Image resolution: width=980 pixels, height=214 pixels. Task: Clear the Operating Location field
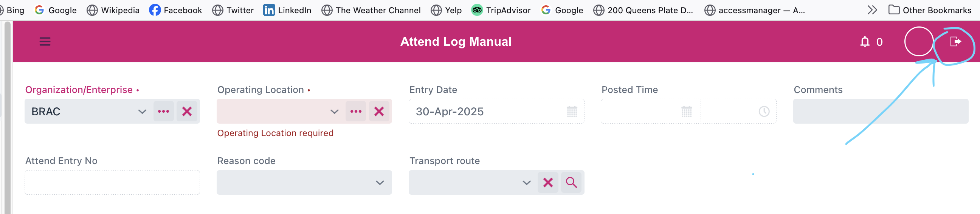click(379, 112)
